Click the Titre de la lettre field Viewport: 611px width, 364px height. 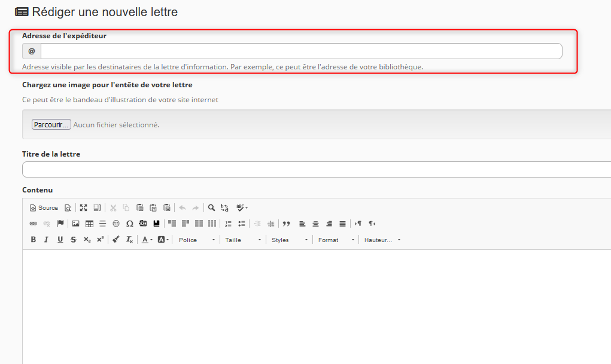[x=316, y=170]
